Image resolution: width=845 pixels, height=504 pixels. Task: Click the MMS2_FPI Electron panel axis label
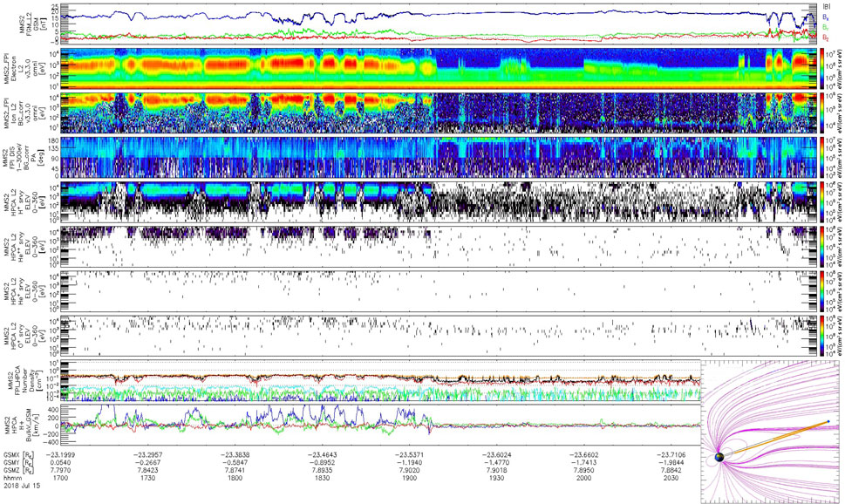[24, 68]
